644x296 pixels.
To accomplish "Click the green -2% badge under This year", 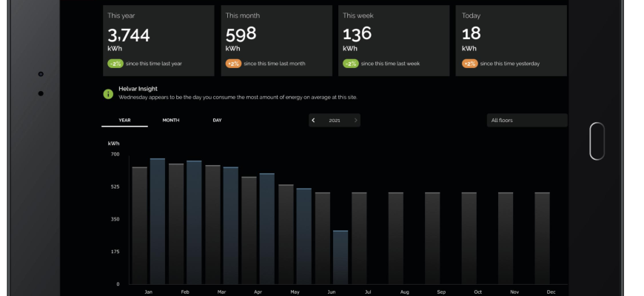I will [115, 64].
